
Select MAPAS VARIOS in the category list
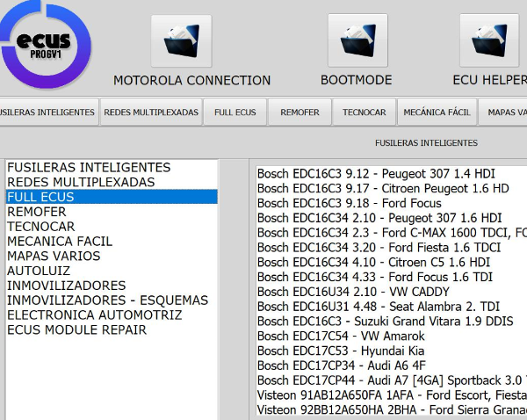(112, 256)
